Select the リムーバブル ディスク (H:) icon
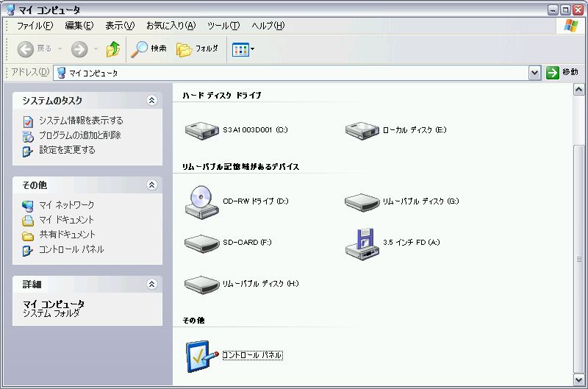Screen dimensions: 588x389 [201, 283]
